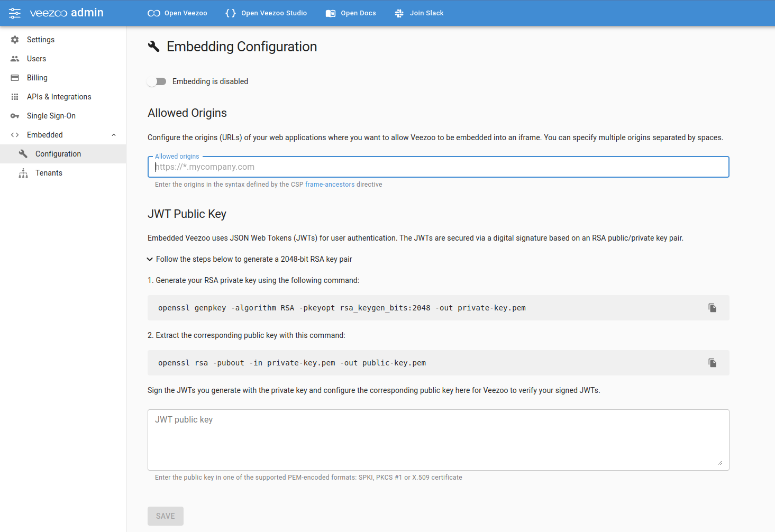Click the 'Follow the steps below' disclosure text
775x532 pixels.
point(254,259)
